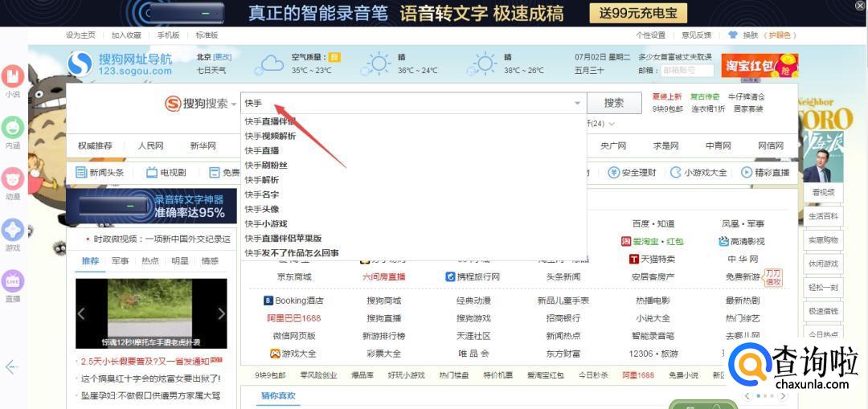Click the sunny icon for 38℃~26℃
Screen dimensions: 868x409
[x=483, y=64]
